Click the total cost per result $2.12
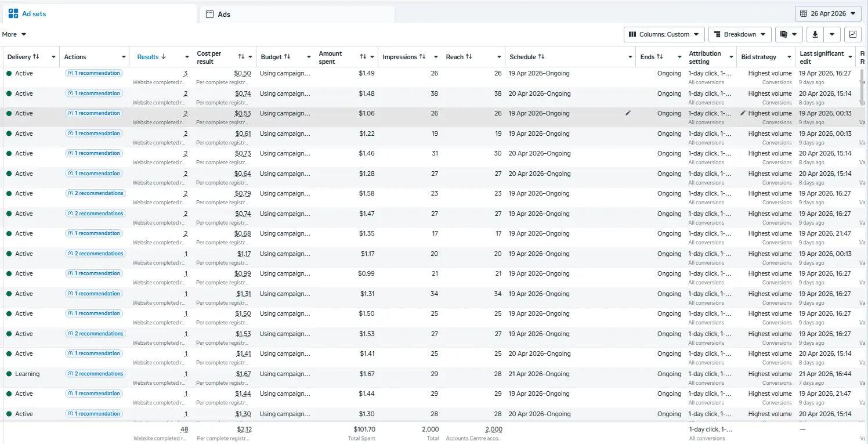 244,429
